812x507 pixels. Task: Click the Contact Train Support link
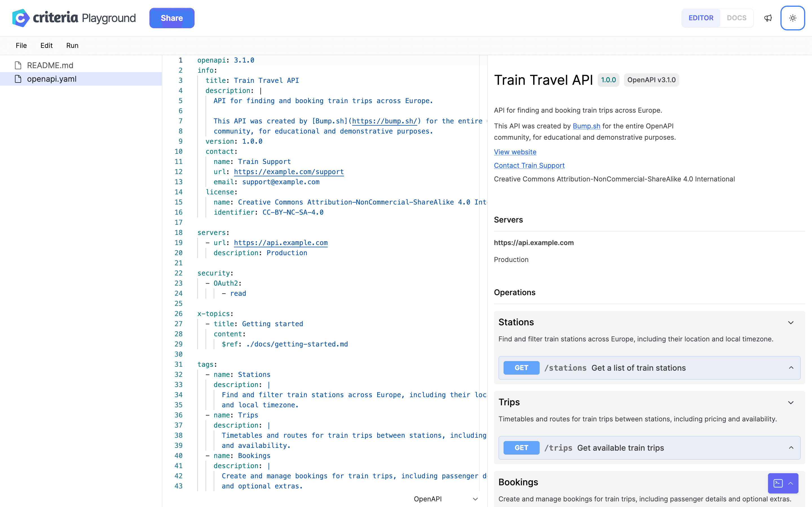528,165
